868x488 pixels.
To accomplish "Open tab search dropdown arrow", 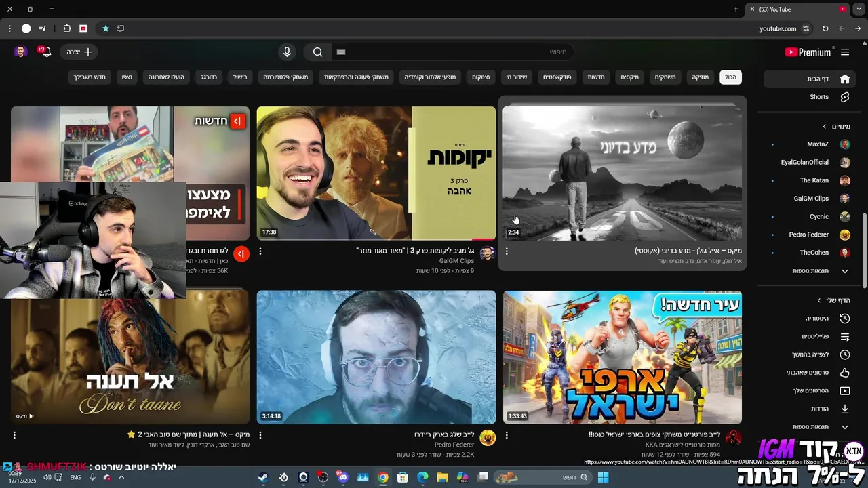I will (x=860, y=9).
